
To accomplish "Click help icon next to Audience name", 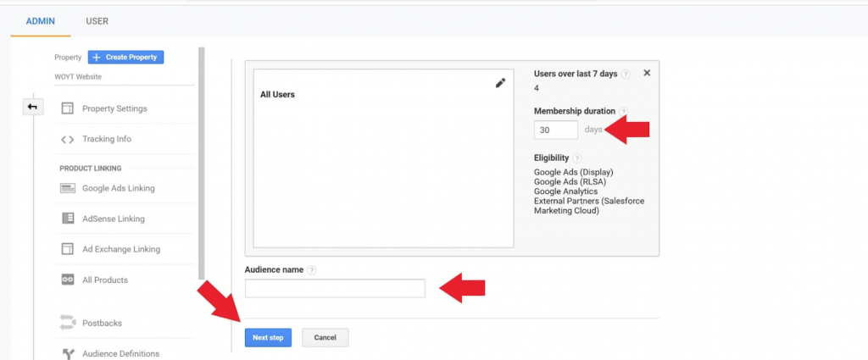I will tap(312, 270).
